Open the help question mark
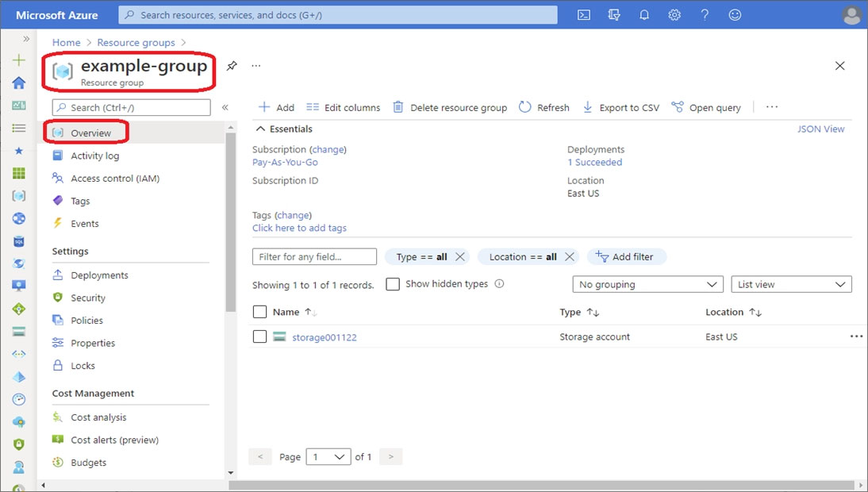 point(704,15)
